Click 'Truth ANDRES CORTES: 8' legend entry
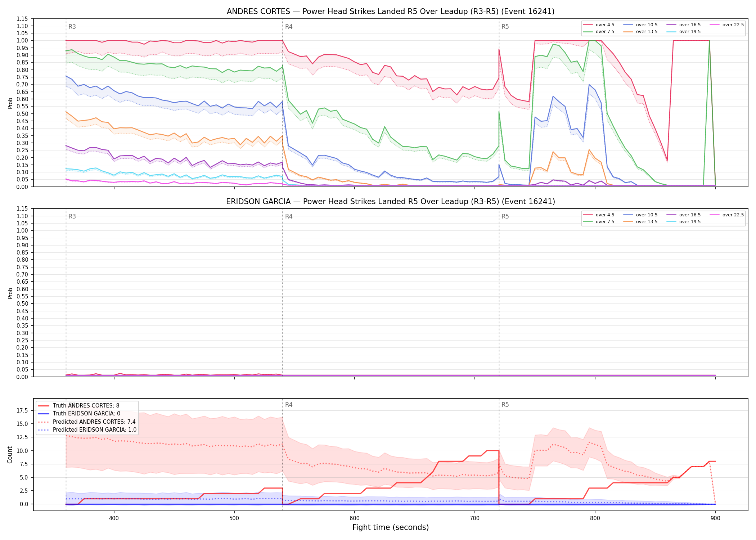The width and height of the screenshot is (756, 540). coord(78,406)
